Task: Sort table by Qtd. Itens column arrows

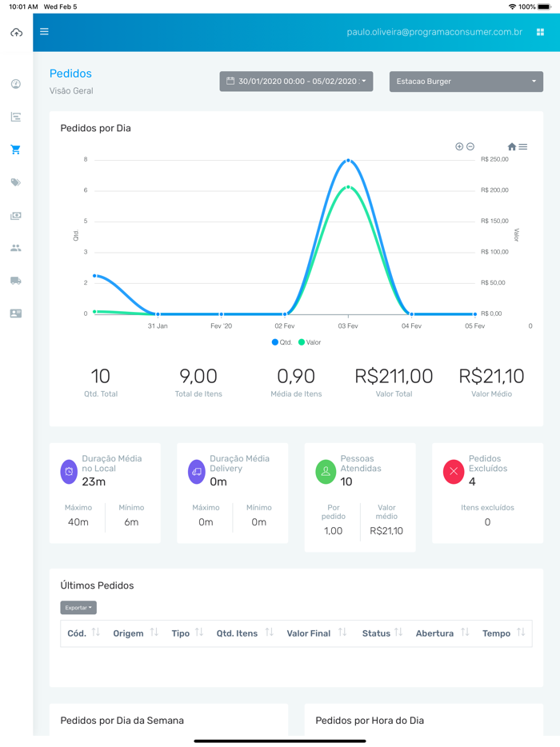Action: 270,632
